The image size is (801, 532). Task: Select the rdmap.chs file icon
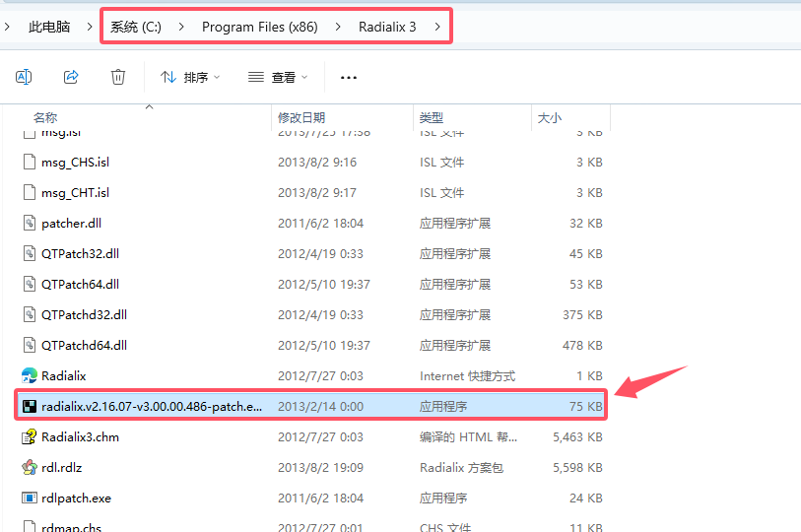click(x=30, y=526)
